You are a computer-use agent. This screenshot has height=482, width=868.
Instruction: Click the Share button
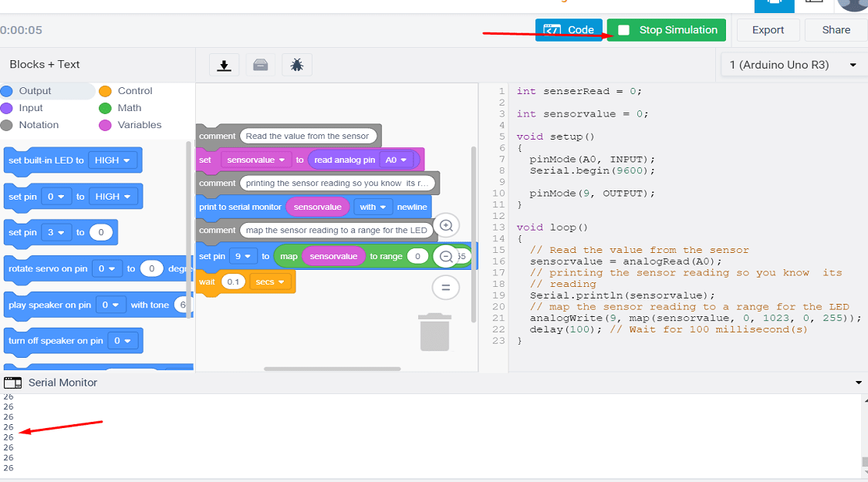click(836, 30)
